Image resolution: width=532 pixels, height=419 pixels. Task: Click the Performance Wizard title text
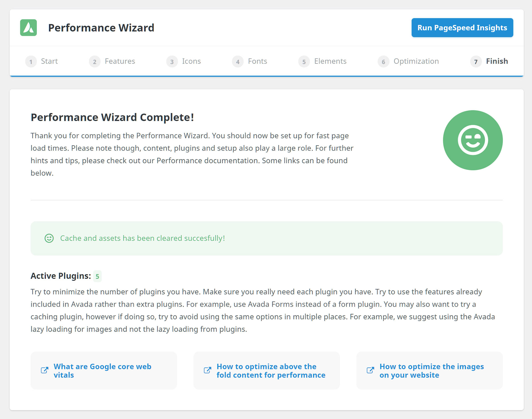(101, 28)
